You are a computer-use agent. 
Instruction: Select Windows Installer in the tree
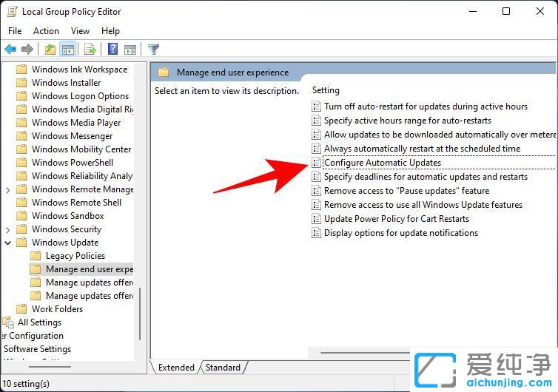click(x=66, y=83)
